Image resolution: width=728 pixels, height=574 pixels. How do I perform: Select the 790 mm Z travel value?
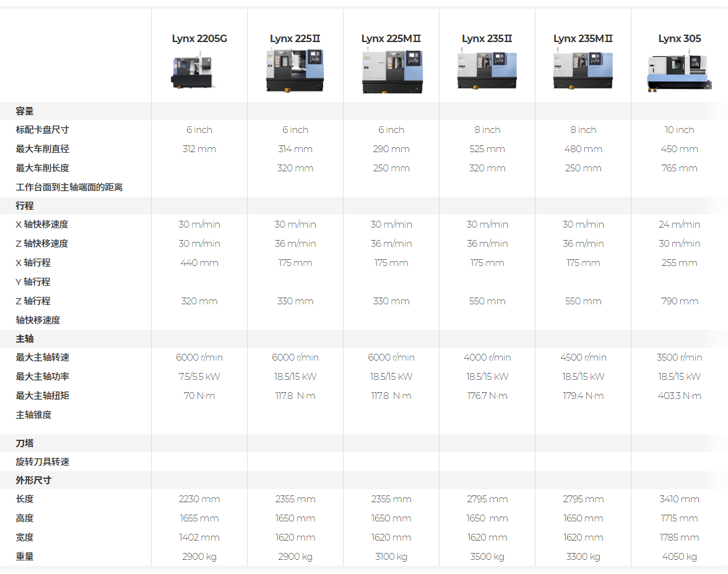point(679,301)
